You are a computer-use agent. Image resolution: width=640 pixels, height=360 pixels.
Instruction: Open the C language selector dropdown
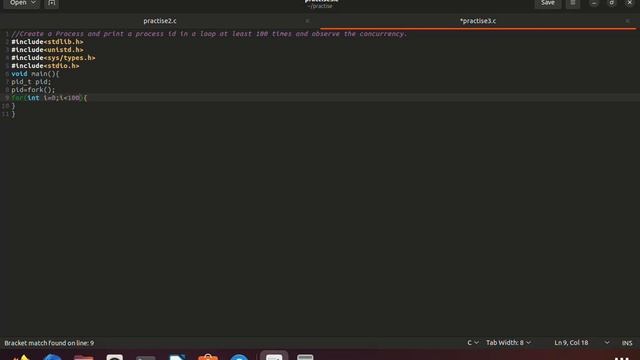click(x=473, y=342)
